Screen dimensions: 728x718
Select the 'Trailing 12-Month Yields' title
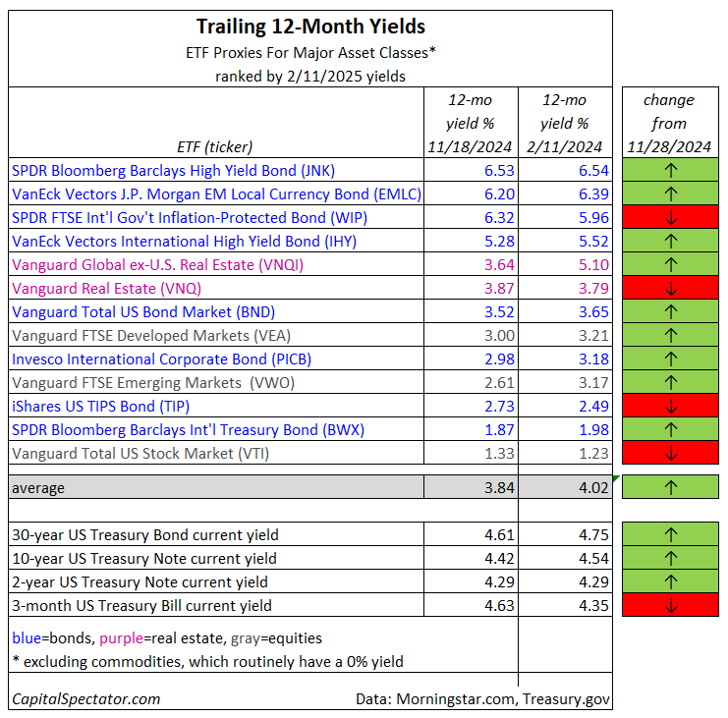(310, 27)
